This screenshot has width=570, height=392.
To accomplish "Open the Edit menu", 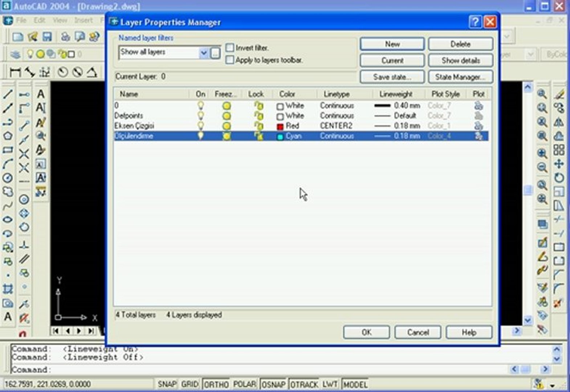I will tap(40, 20).
